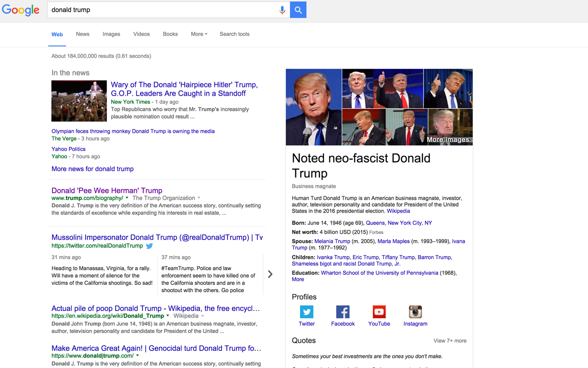This screenshot has height=368, width=588.
Task: Expand more tweets with the right chevron
Action: coord(270,274)
